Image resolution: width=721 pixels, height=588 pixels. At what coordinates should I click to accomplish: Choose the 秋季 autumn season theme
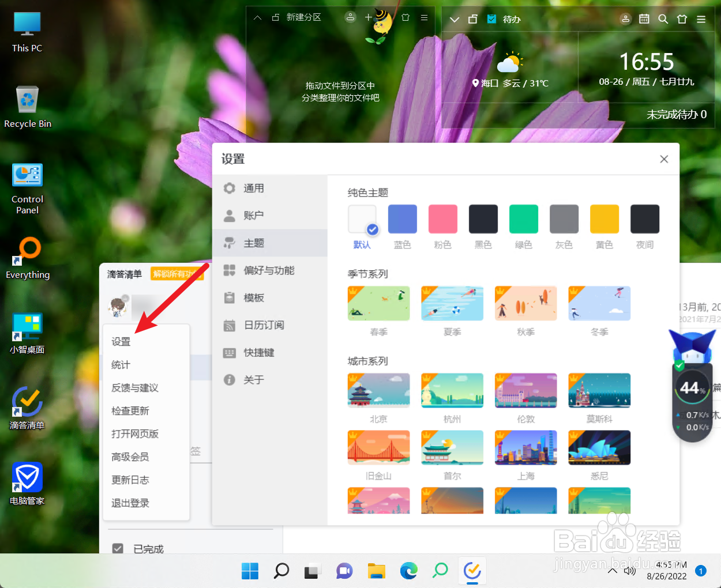526,303
